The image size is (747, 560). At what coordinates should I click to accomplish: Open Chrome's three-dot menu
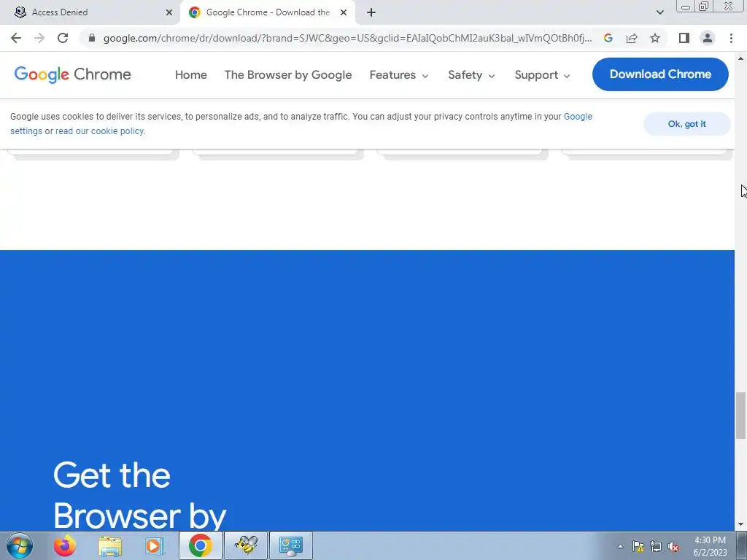pos(731,38)
